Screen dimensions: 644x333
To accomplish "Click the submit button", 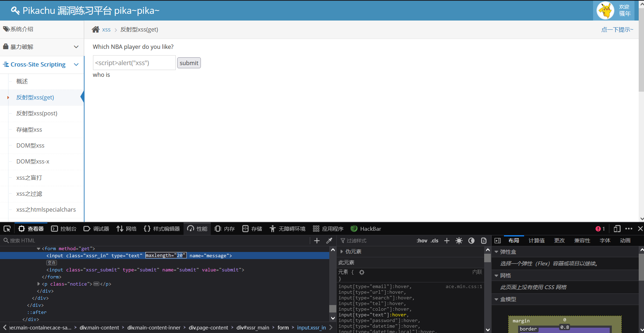I will pyautogui.click(x=189, y=63).
